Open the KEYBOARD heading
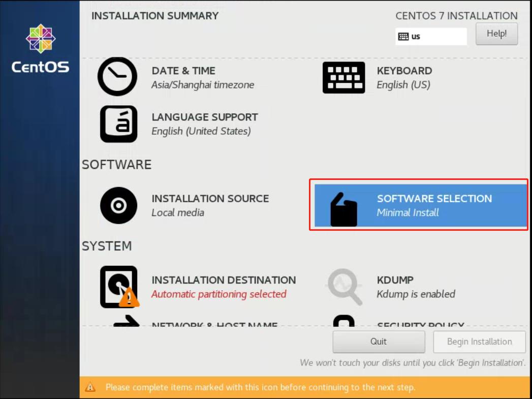Viewport: 532px width, 399px height. point(404,71)
